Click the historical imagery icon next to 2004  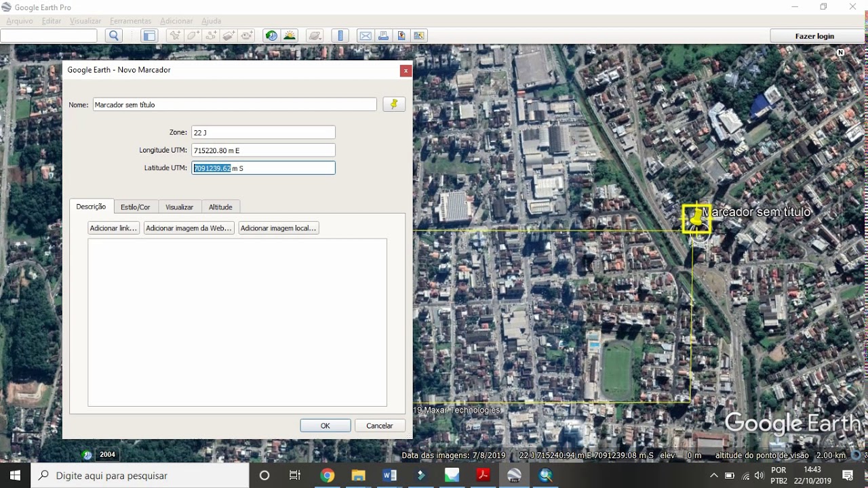(87, 455)
